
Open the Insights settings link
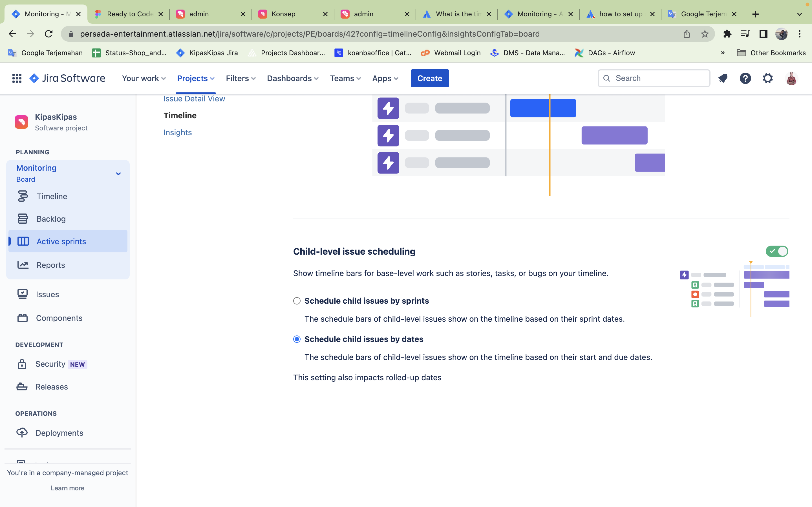click(178, 132)
